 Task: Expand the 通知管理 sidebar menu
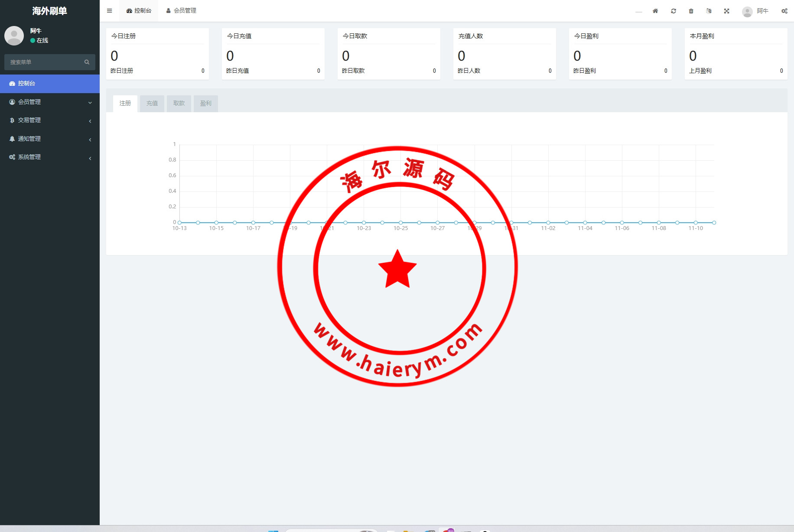point(49,139)
